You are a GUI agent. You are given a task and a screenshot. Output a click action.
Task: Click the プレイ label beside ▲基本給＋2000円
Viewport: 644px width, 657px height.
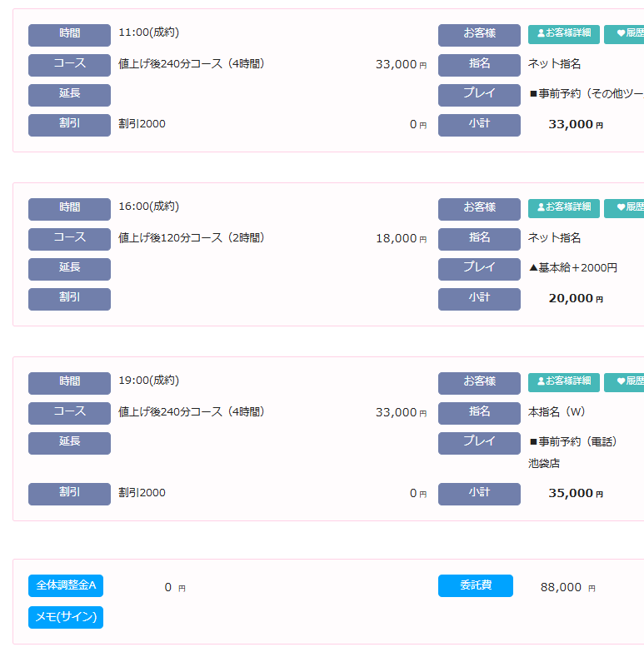click(x=479, y=268)
